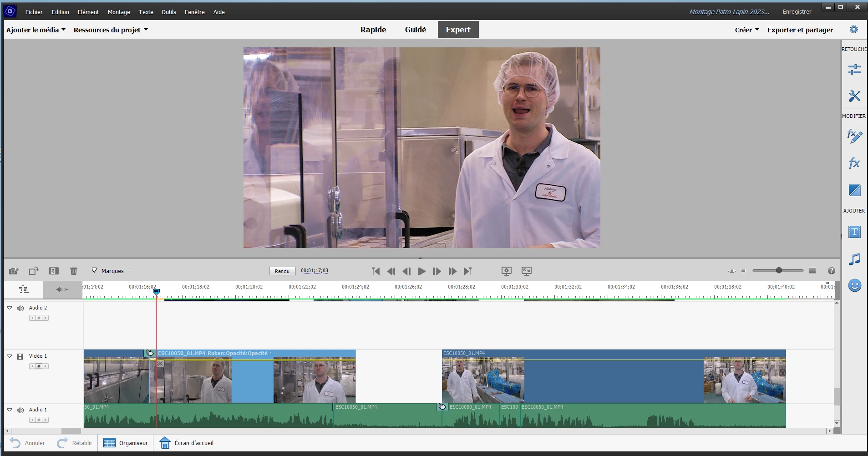Click the 00;01;17;03 timecode field
Viewport: 868px width, 456px height.
point(315,271)
